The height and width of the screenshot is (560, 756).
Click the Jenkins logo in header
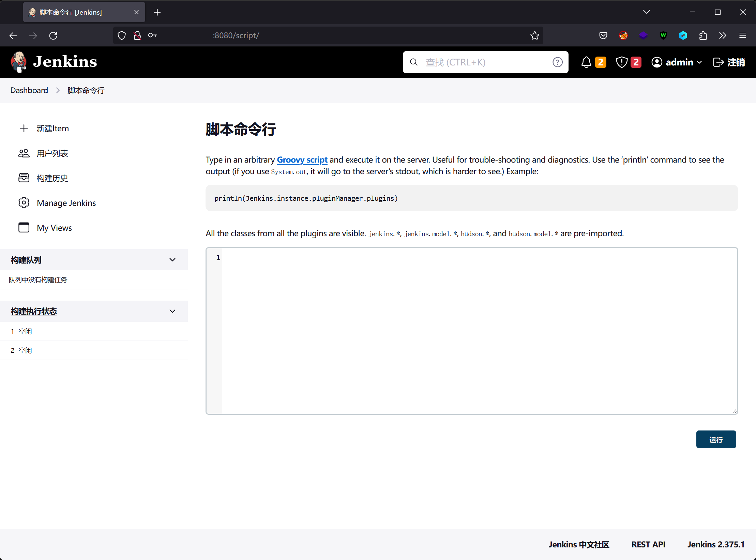pos(55,62)
